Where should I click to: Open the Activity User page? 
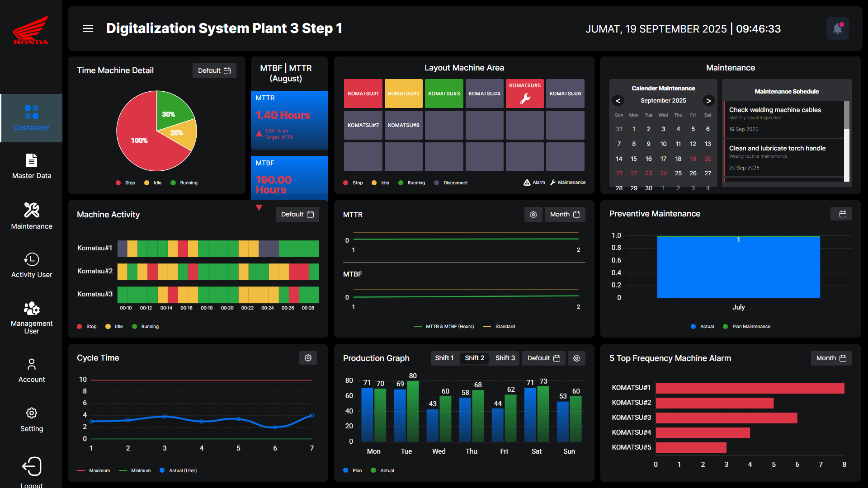(31, 265)
